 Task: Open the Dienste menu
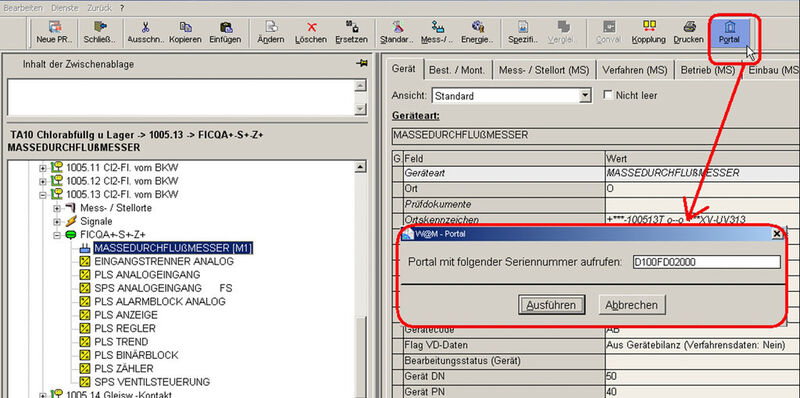65,8
